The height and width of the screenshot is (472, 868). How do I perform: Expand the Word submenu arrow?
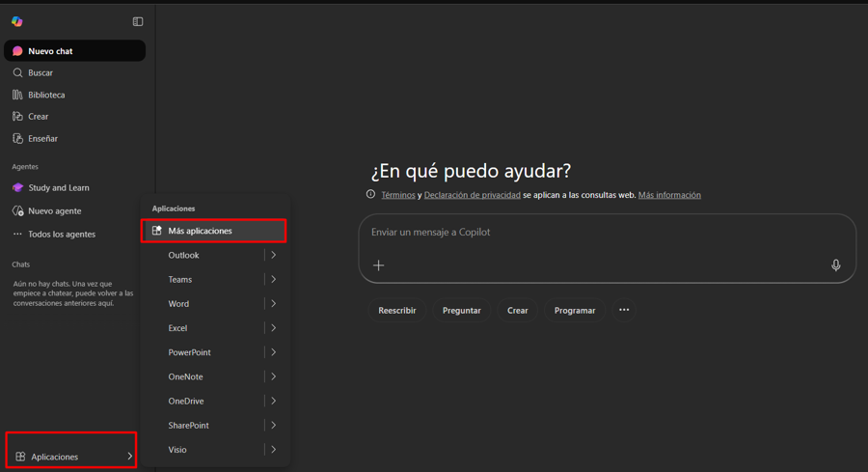(274, 304)
